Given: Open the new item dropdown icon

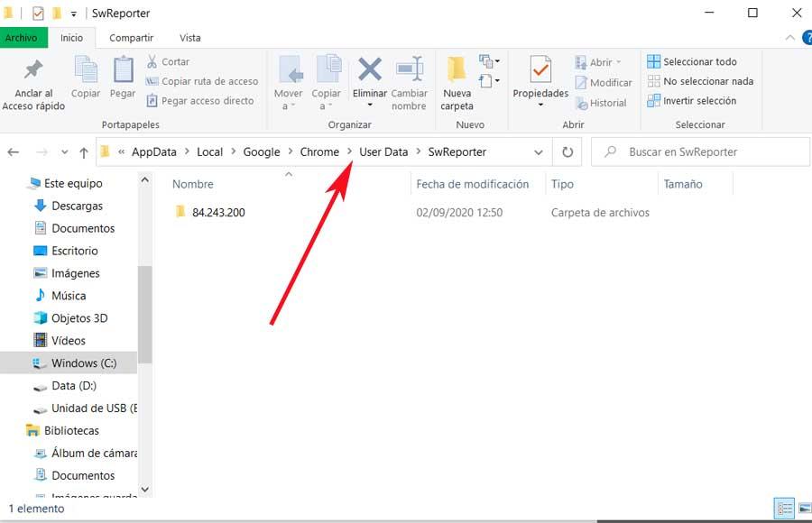Looking at the screenshot, I should pos(489,61).
